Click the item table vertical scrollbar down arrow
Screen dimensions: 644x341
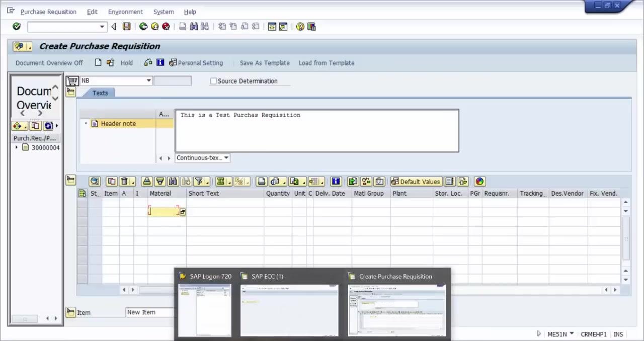coord(625,280)
